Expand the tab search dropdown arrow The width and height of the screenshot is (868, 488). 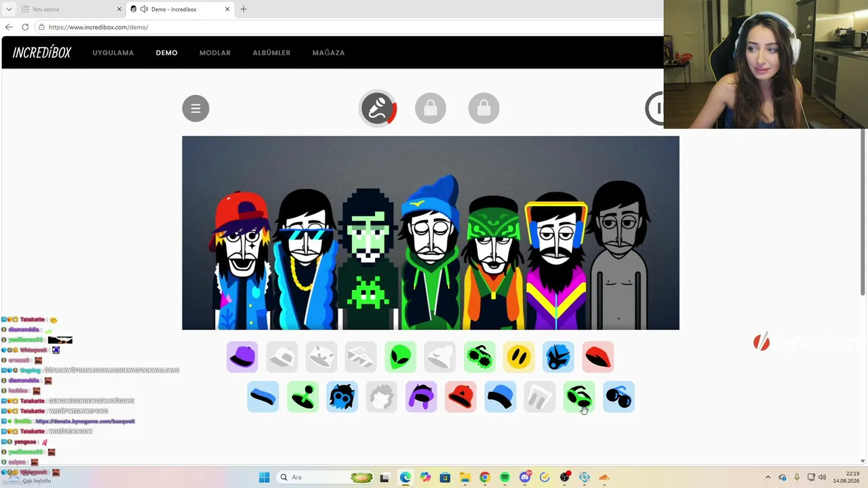pyautogui.click(x=9, y=9)
